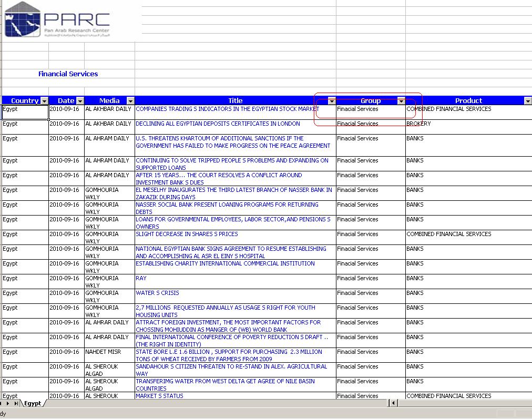Image resolution: width=532 pixels, height=419 pixels.
Task: Open the Declining All Egyptian Deposits Certificates link
Action: click(218, 124)
